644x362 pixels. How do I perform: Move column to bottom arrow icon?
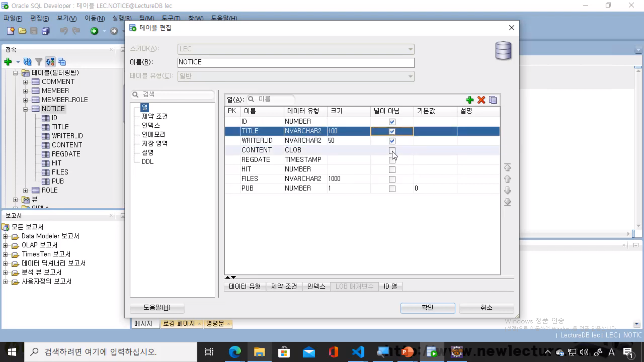click(507, 202)
